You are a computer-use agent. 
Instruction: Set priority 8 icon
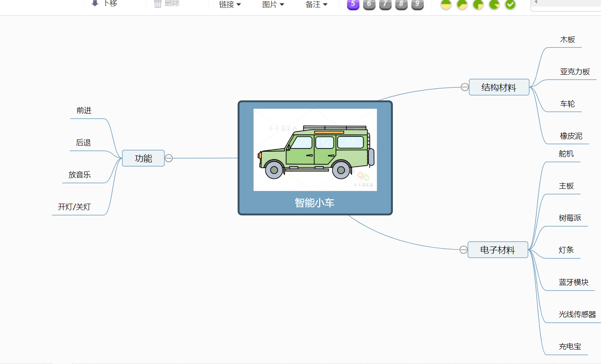coord(401,4)
